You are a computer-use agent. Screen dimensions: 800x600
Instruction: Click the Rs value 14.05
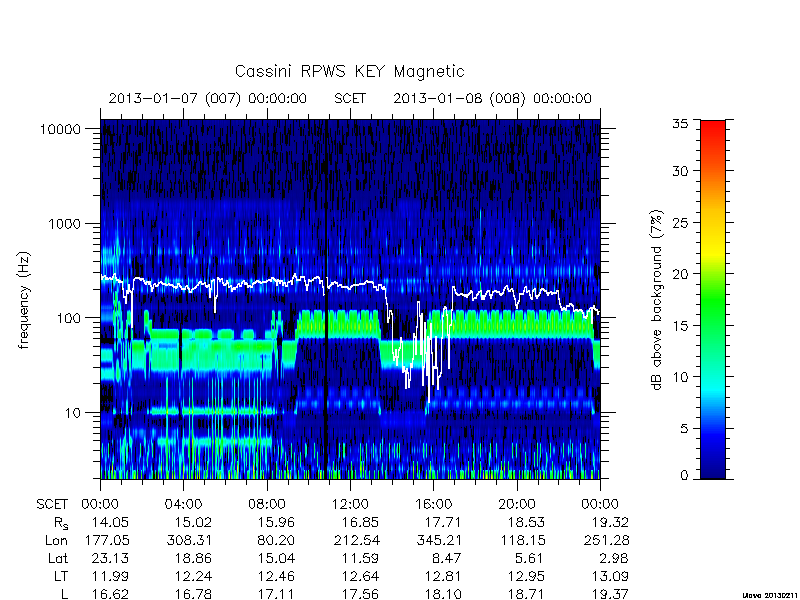(x=110, y=522)
